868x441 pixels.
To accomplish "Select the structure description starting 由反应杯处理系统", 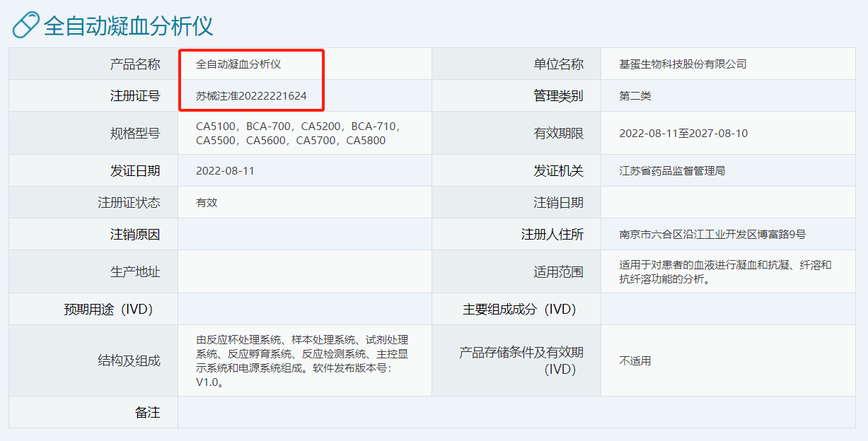I will 302,361.
